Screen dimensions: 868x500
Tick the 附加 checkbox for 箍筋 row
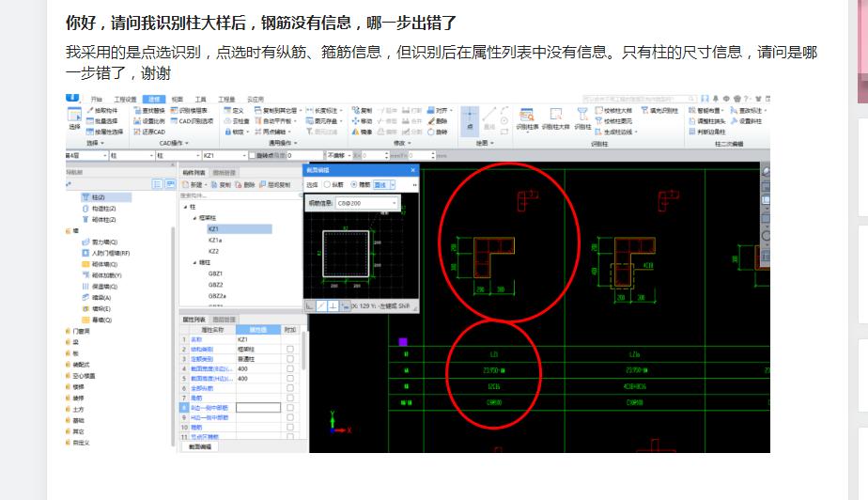pyautogui.click(x=290, y=428)
